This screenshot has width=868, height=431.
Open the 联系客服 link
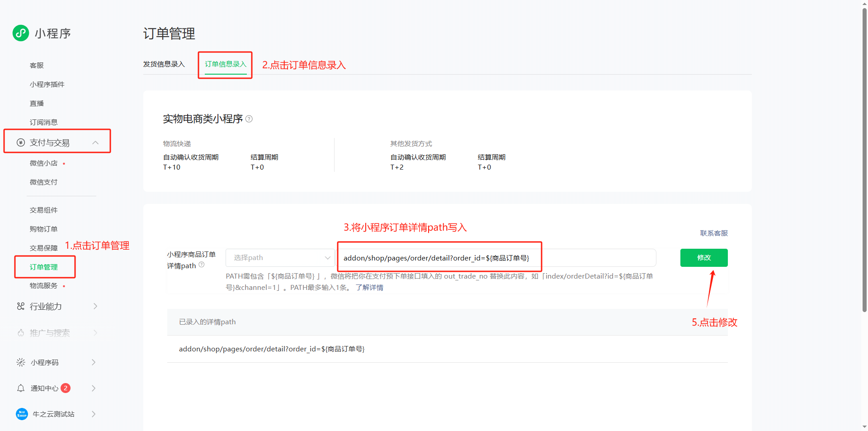coord(714,233)
